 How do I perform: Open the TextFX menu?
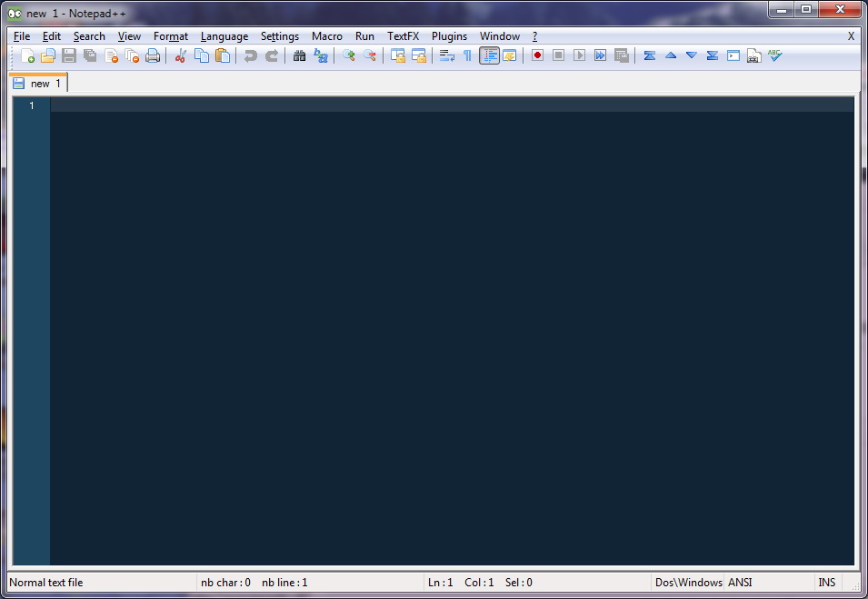click(403, 36)
